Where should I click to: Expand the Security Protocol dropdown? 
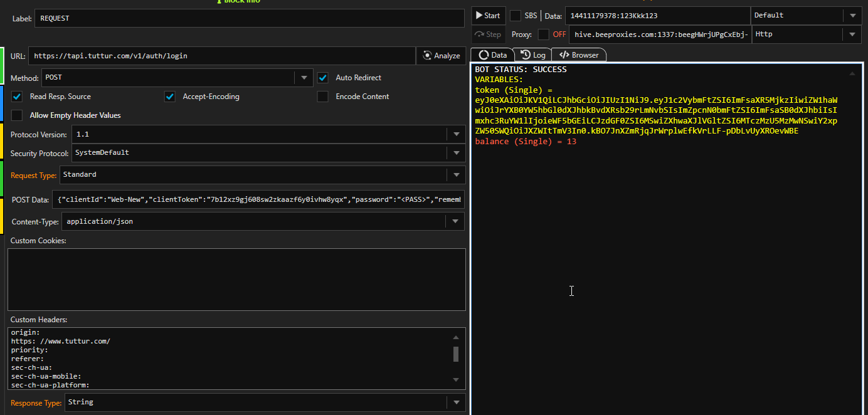[x=456, y=153]
